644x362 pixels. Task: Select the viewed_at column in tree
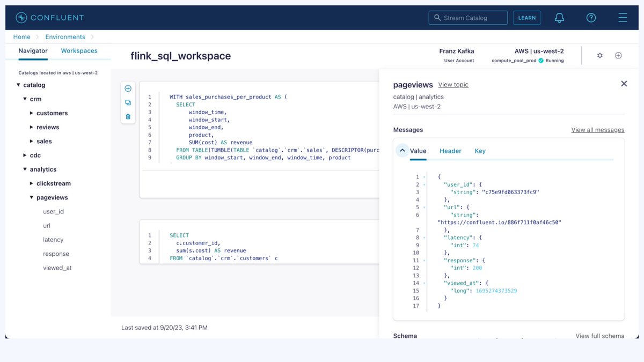pos(57,268)
